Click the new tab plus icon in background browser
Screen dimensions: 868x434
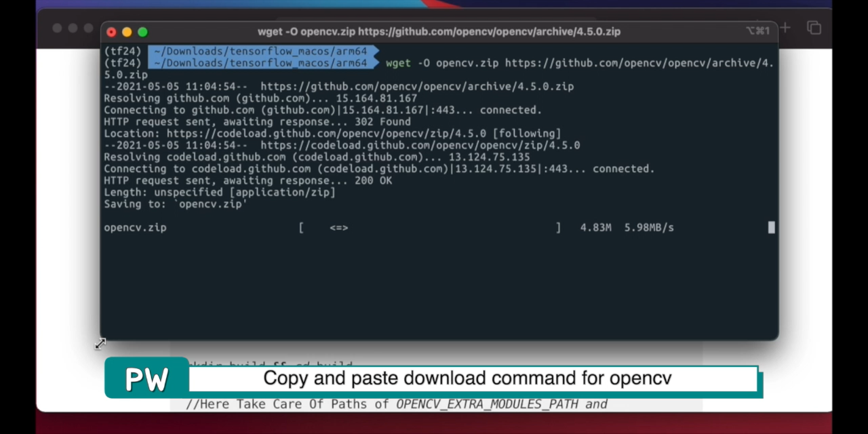(x=785, y=28)
